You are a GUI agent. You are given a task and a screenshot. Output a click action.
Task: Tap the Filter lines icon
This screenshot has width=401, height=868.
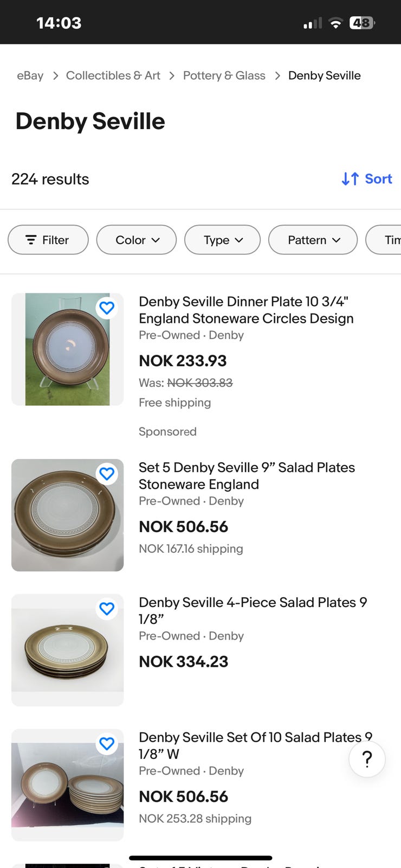[x=31, y=240]
